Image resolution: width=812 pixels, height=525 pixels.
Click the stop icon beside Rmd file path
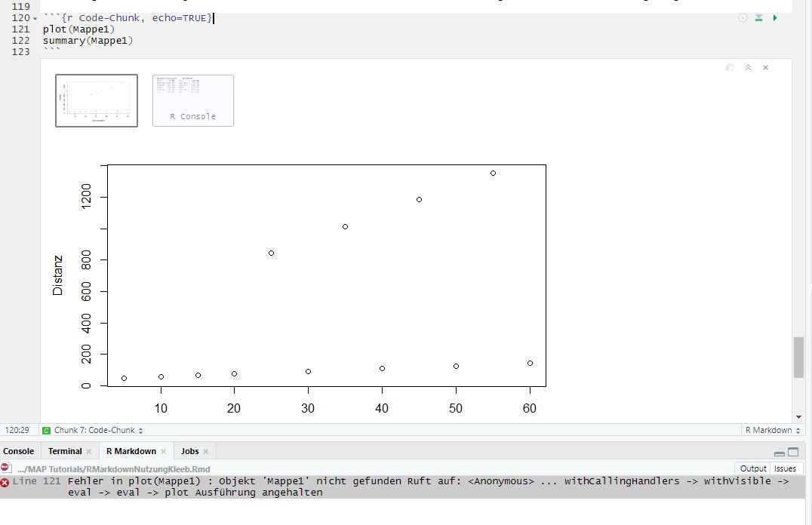tap(6, 468)
